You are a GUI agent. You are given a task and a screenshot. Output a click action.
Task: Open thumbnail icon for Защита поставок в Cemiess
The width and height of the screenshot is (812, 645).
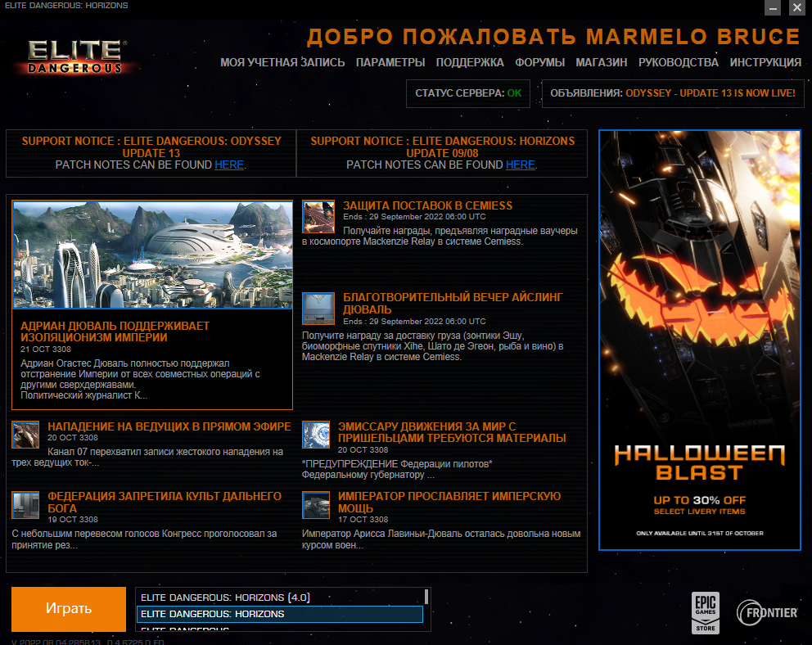(x=318, y=217)
